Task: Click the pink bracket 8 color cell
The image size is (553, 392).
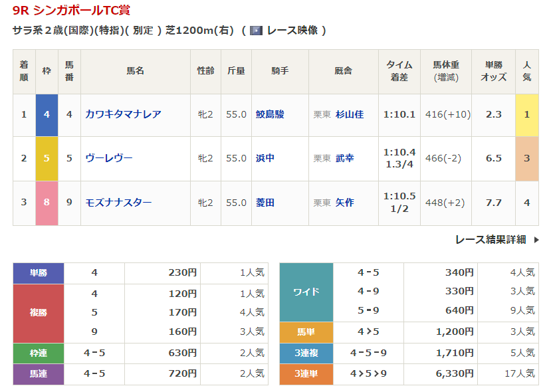Action: tap(47, 203)
